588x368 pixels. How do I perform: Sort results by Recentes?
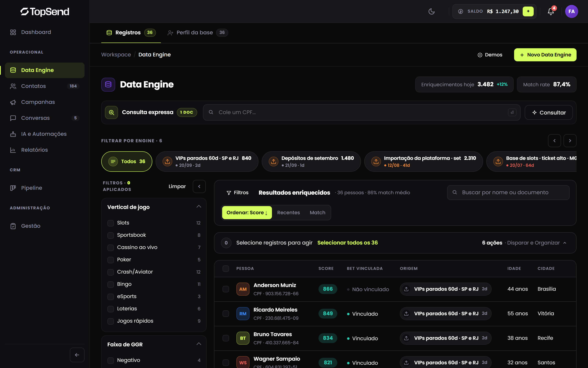pyautogui.click(x=288, y=212)
